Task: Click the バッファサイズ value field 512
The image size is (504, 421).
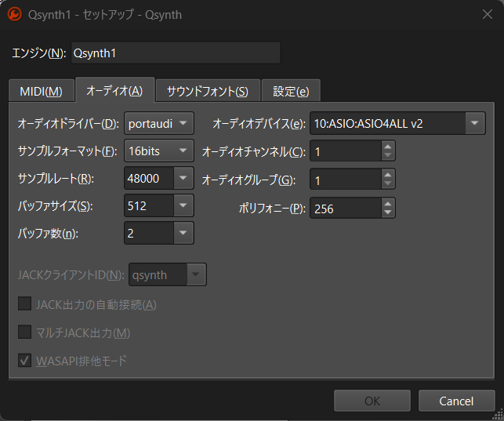Action: (149, 205)
